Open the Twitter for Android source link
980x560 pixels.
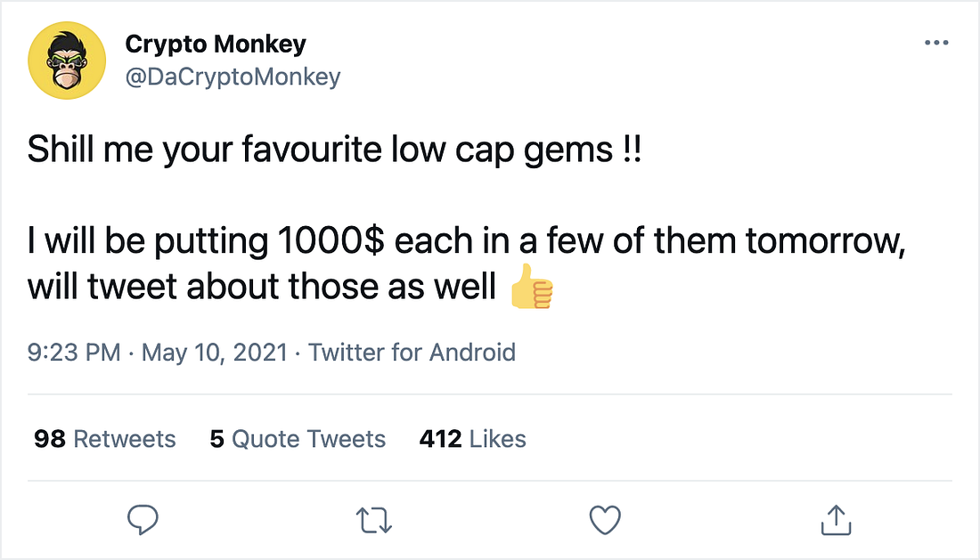coord(412,352)
